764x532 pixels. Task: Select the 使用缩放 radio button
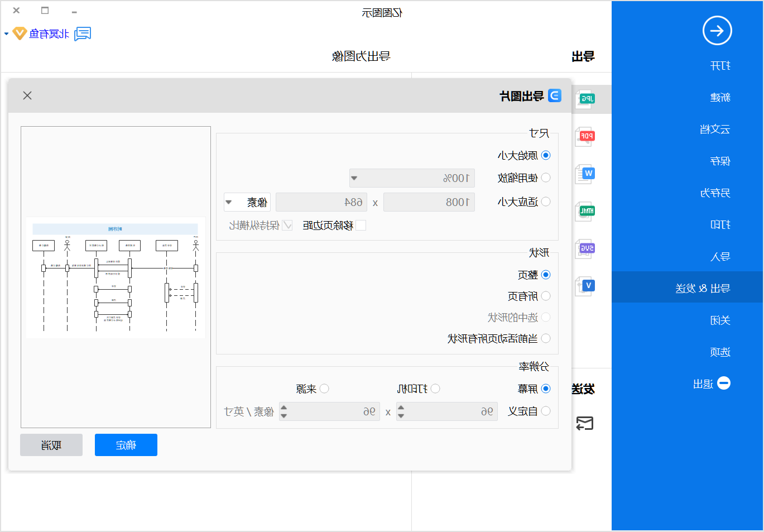coord(546,178)
